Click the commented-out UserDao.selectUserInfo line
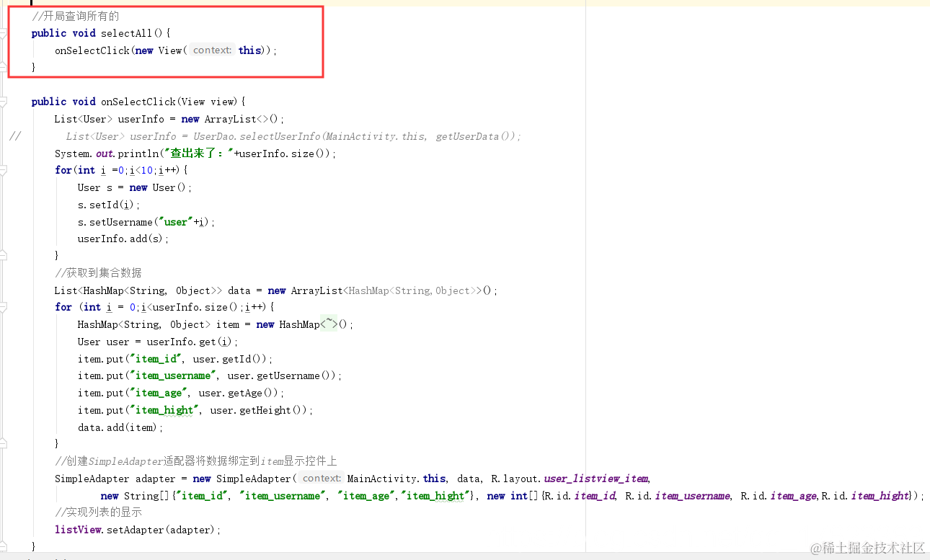 (293, 136)
